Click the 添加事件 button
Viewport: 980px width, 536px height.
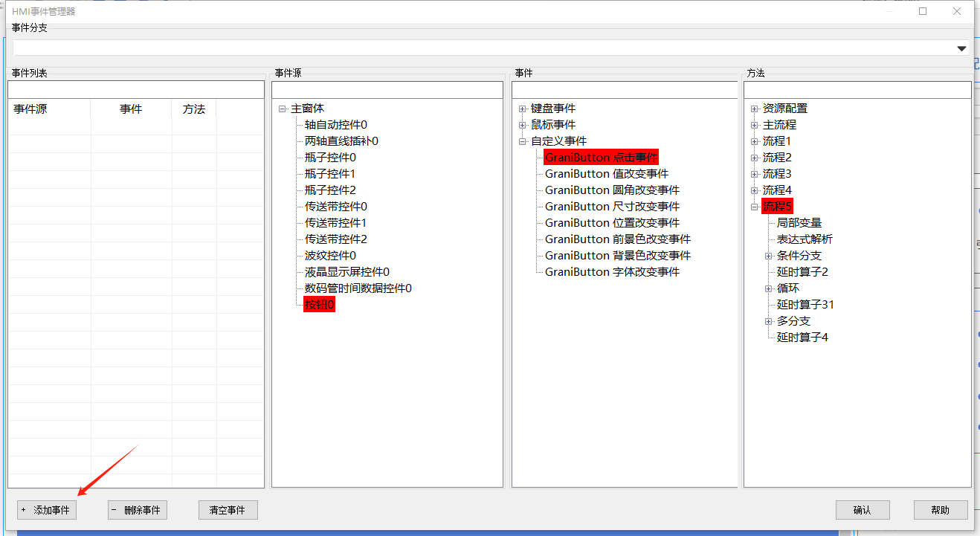[47, 510]
